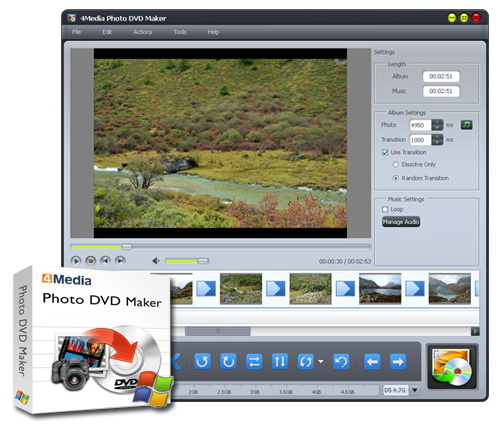Click the preview photo of river landscape
The height and width of the screenshot is (425, 500).
click(220, 143)
